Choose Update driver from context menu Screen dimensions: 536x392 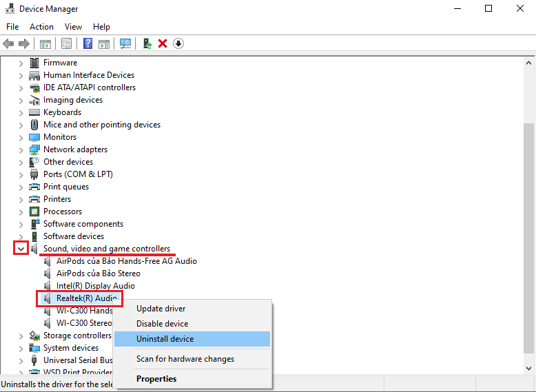[x=192, y=309]
